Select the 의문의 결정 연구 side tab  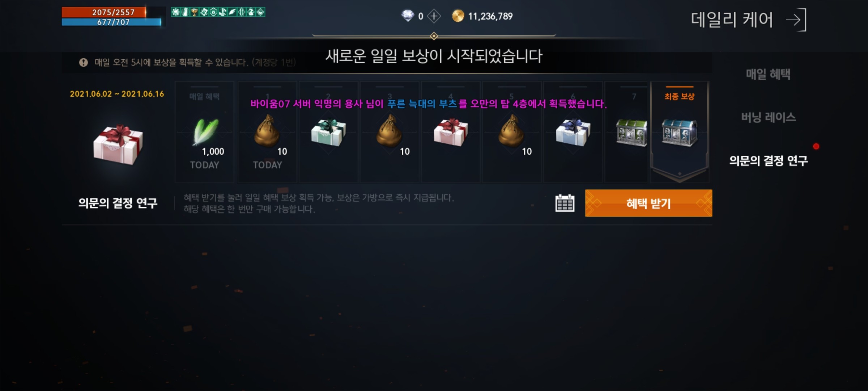pos(768,160)
